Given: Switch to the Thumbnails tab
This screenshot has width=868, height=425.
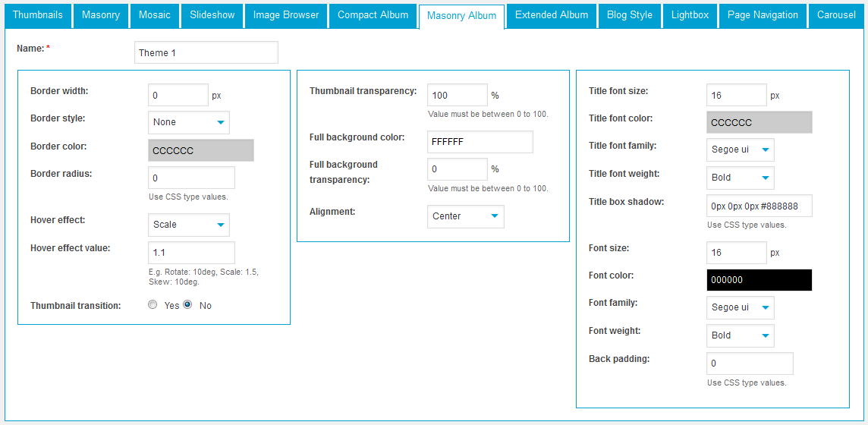Looking at the screenshot, I should pyautogui.click(x=38, y=15).
